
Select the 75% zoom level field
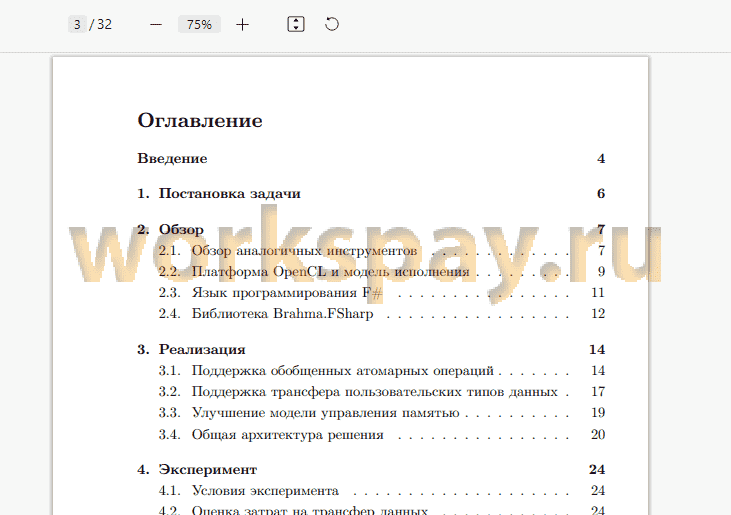pos(199,24)
